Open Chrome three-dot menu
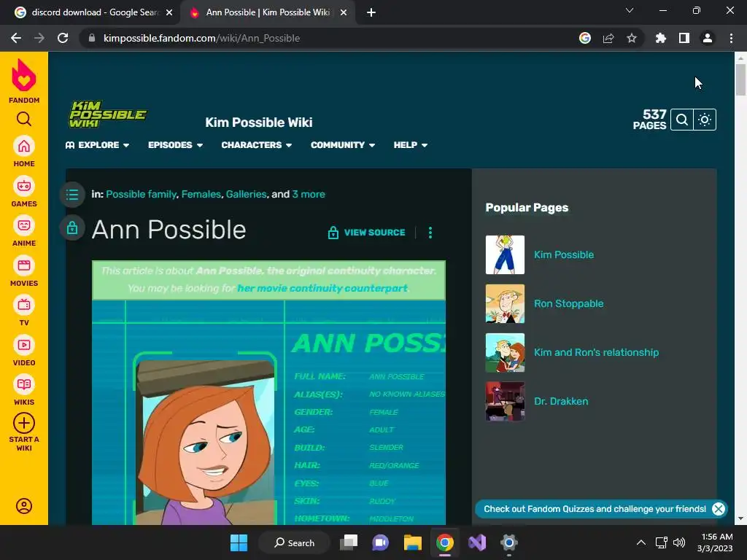Image resolution: width=747 pixels, height=560 pixels. [x=731, y=38]
